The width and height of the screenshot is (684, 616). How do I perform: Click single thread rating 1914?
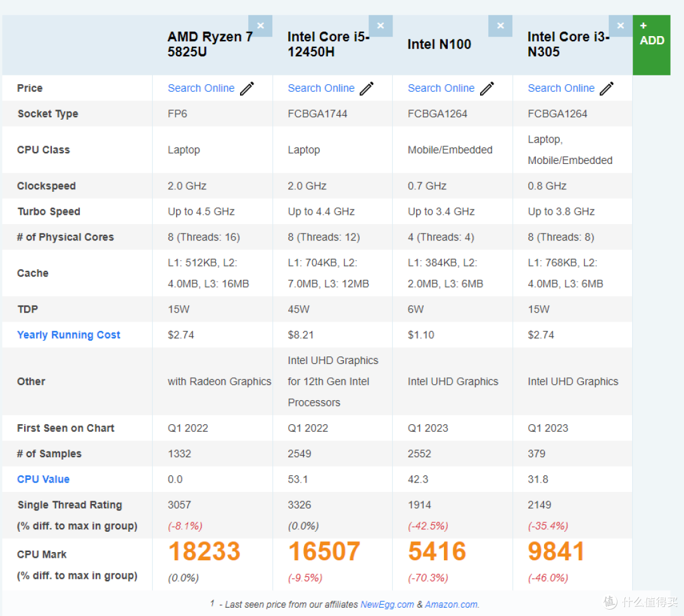tap(419, 505)
